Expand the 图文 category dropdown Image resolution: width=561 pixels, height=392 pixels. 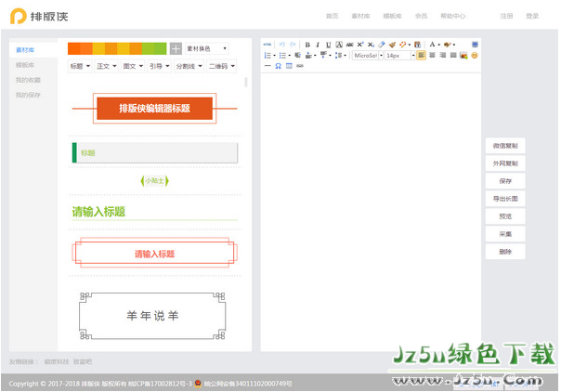pos(133,66)
